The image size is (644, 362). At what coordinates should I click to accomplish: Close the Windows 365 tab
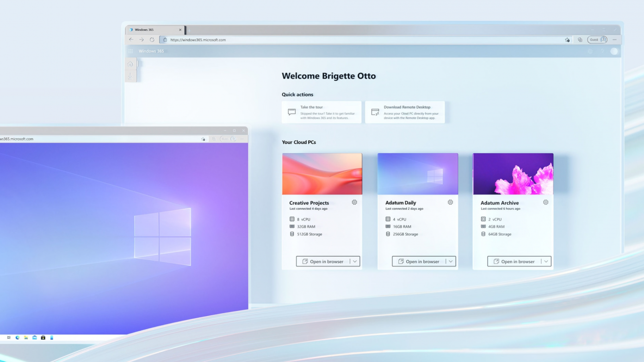click(x=180, y=30)
